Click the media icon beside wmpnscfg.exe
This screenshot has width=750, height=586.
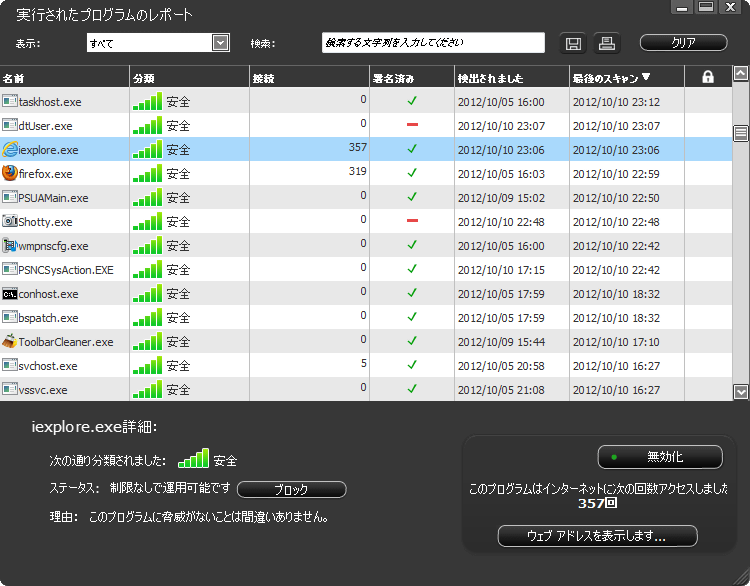pos(10,245)
